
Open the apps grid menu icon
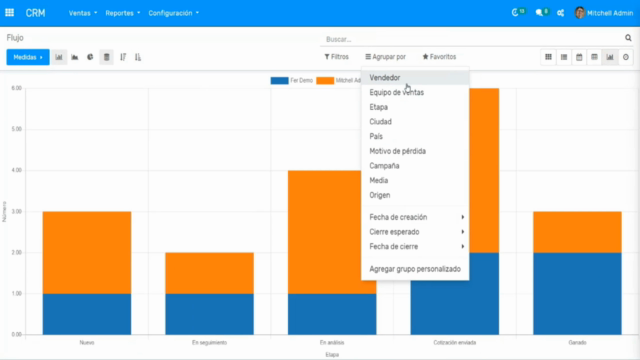[9, 13]
